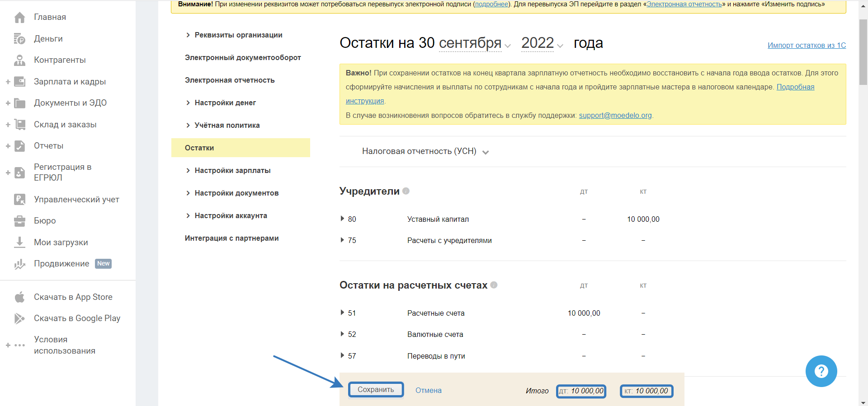Click the Продвижение chart icon
This screenshot has width=868, height=406.
pos(19,264)
